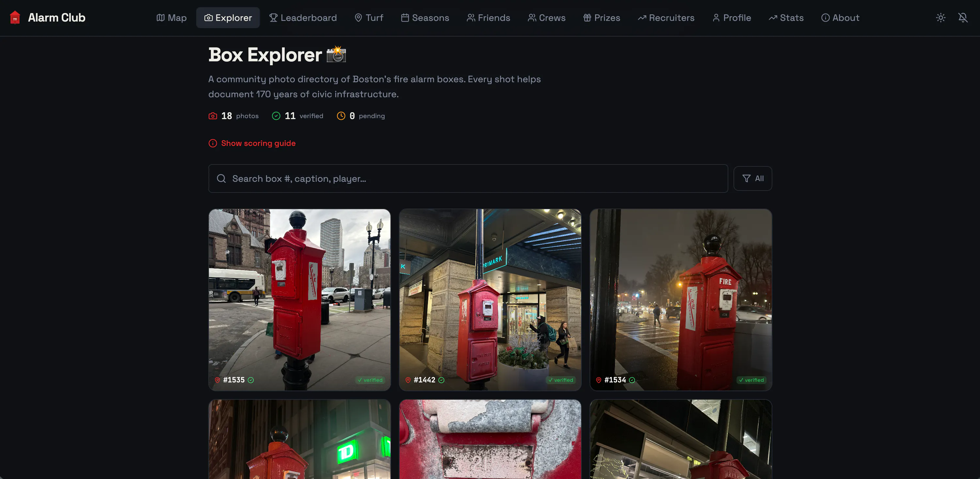Image resolution: width=980 pixels, height=479 pixels.
Task: Click the #1442 box number label
Action: point(424,380)
